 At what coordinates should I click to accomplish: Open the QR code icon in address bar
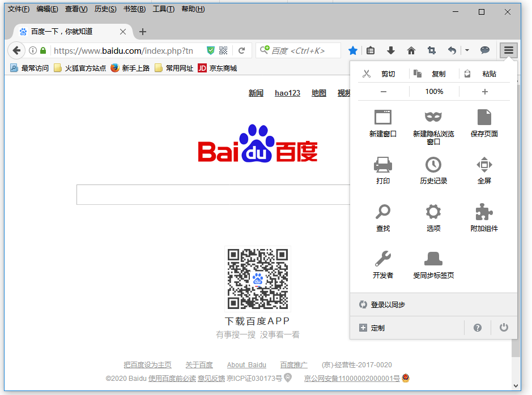(223, 51)
